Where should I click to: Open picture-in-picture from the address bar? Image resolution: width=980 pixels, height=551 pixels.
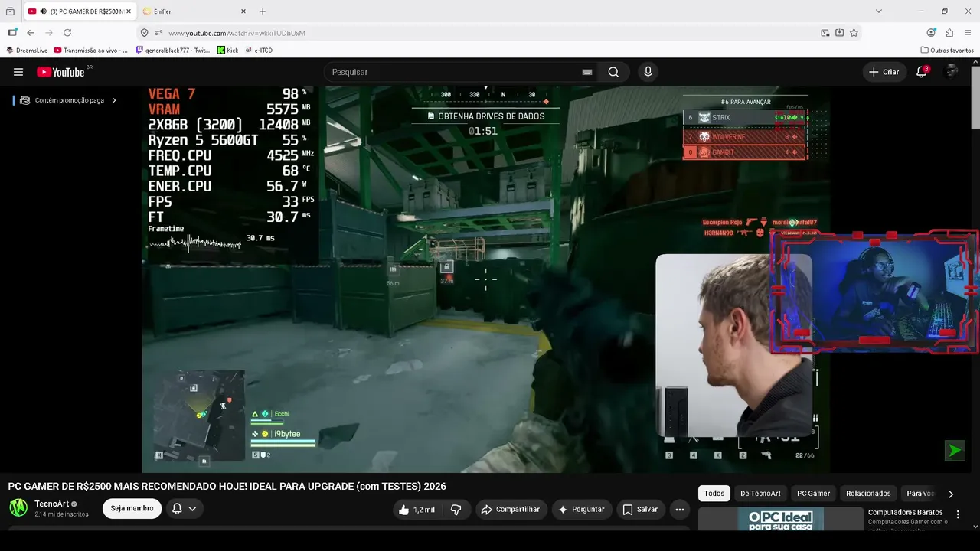pyautogui.click(x=825, y=33)
